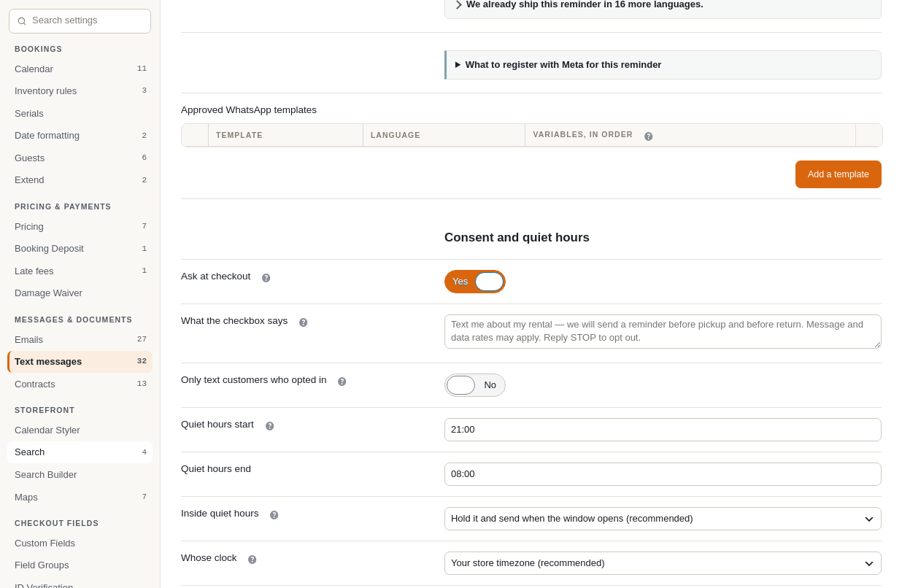Open Pricing settings in sidebar
Image resolution: width=902 pixels, height=588 pixels.
point(80,227)
